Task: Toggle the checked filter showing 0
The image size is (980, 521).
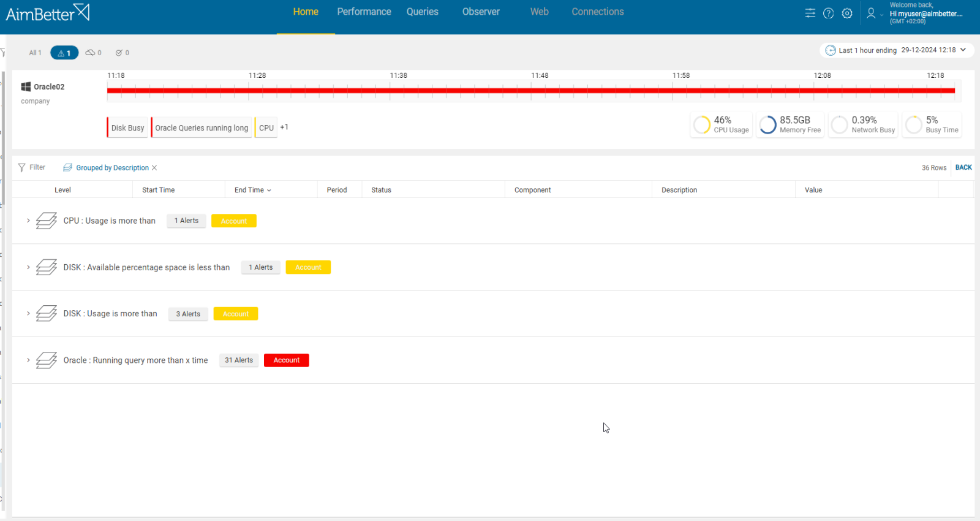Action: click(122, 53)
